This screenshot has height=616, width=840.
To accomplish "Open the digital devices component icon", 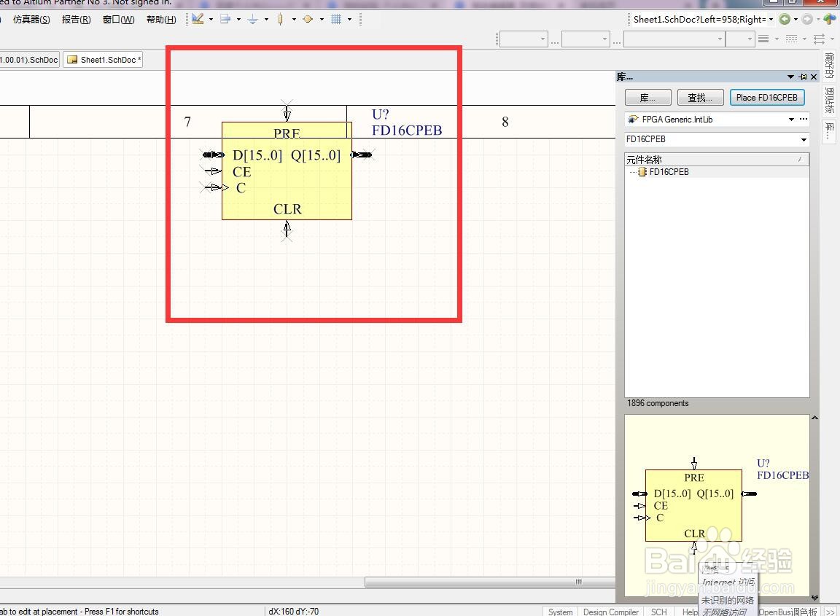I will 280,19.
